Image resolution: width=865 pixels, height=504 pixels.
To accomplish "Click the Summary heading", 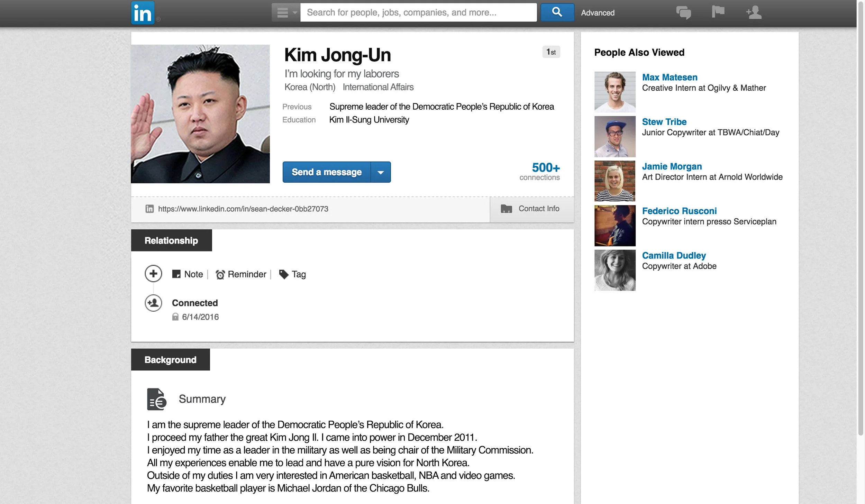I will (202, 399).
